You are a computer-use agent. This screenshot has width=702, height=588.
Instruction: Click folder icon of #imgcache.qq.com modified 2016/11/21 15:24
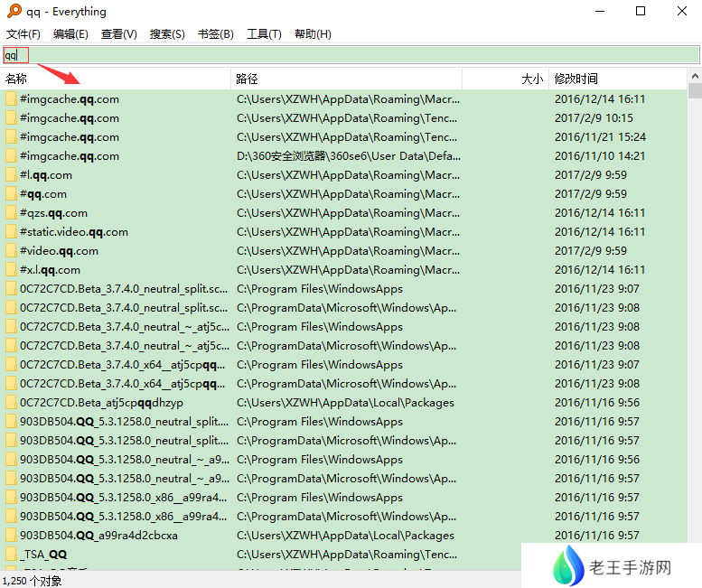pos(11,137)
